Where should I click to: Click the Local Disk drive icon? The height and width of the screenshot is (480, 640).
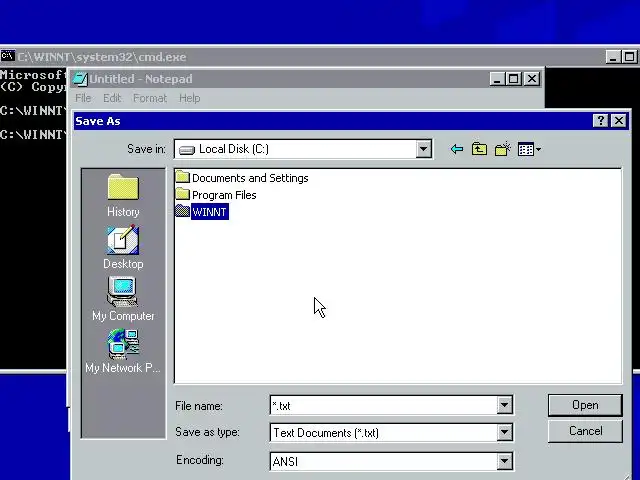tap(187, 150)
